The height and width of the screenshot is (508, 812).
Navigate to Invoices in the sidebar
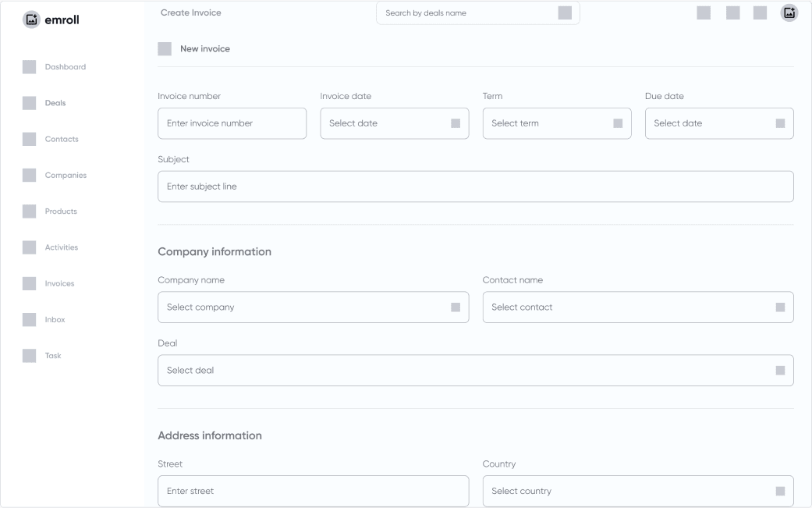coord(30,283)
